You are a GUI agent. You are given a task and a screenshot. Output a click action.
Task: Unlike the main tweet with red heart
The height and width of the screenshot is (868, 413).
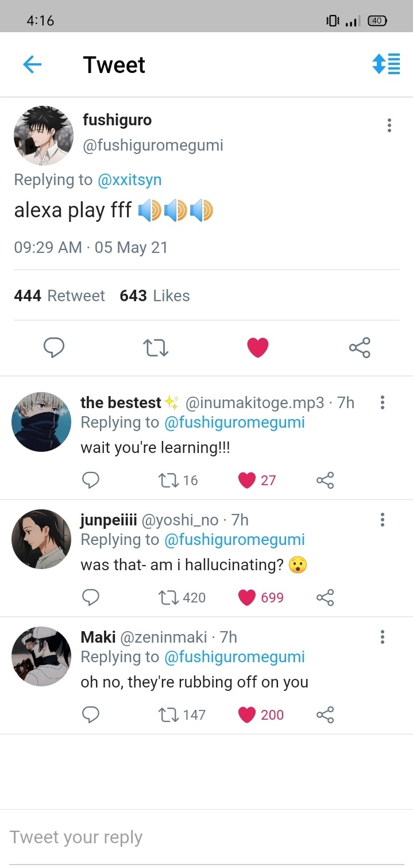[x=257, y=347]
